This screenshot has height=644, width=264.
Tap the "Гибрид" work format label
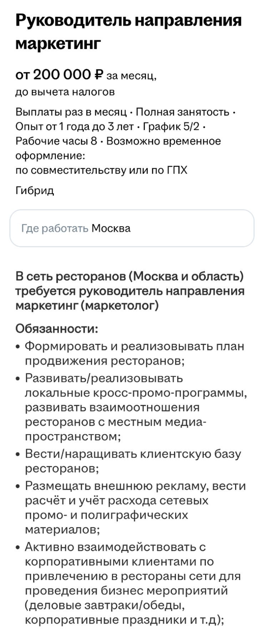point(35,190)
